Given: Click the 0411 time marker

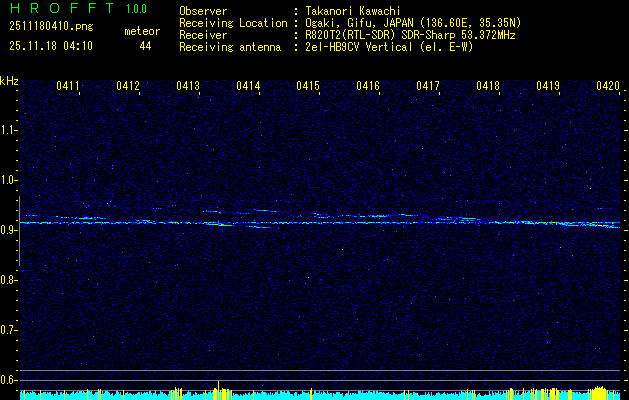Looking at the screenshot, I should (x=68, y=87).
